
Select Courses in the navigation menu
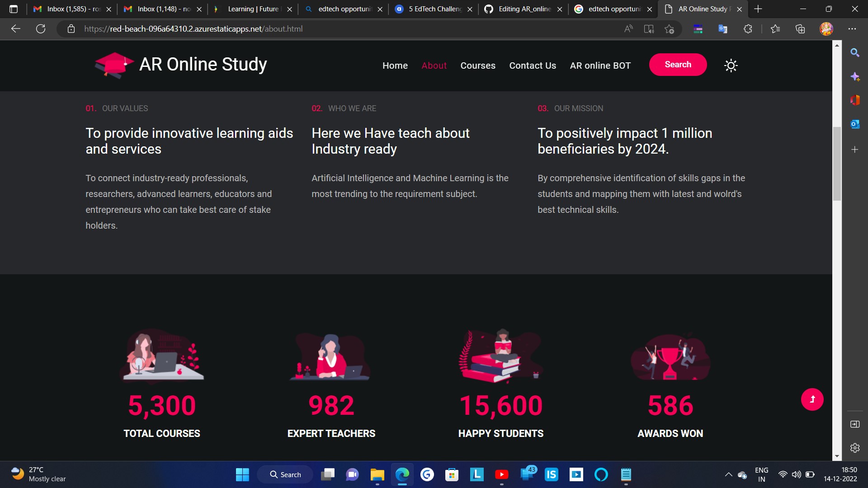(x=478, y=66)
